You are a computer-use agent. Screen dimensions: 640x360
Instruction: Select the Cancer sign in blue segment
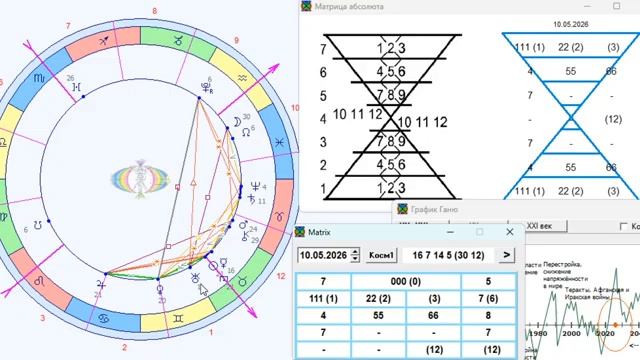click(103, 318)
